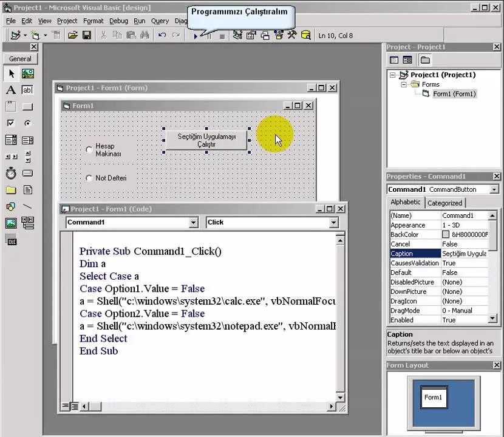Viewport: 504px width, 437px height.
Task: Select the FileListBox tool
Action: 28,190
